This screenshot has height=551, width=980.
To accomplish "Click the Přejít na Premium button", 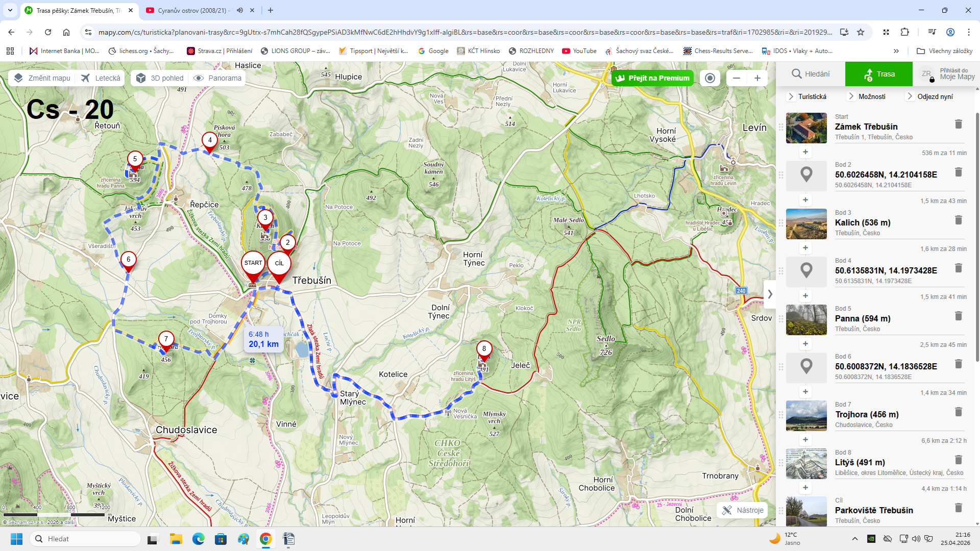I will (x=653, y=78).
